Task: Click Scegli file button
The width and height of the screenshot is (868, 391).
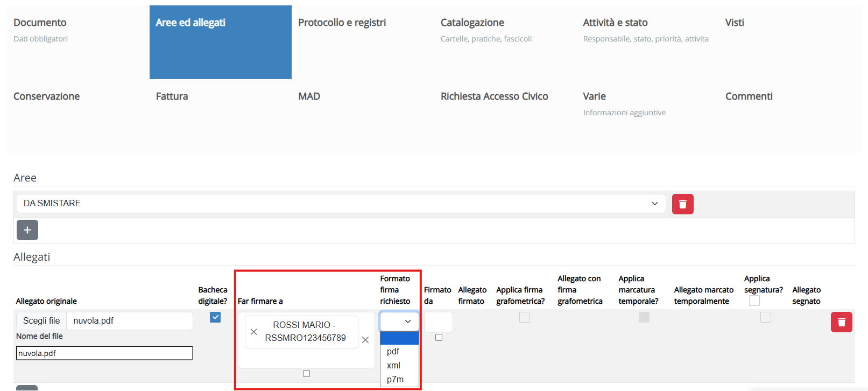Action: [41, 320]
